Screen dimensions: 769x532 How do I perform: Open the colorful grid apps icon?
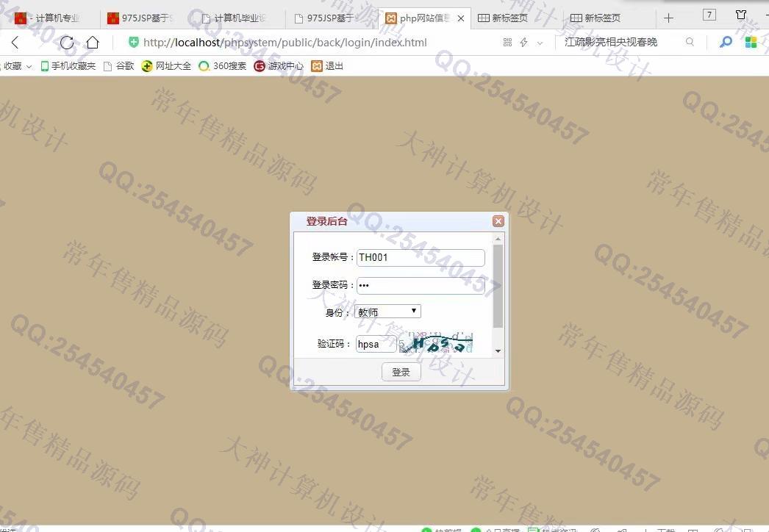pos(751,42)
